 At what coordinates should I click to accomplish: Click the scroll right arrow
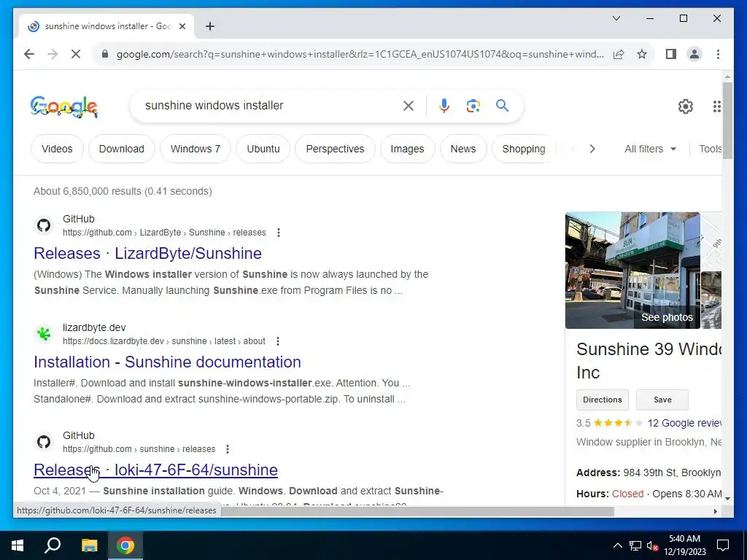click(715, 511)
